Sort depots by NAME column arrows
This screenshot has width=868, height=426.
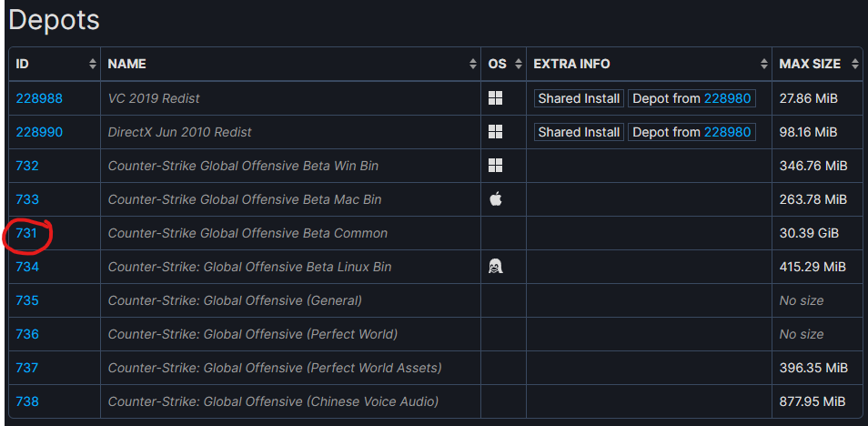tap(472, 64)
